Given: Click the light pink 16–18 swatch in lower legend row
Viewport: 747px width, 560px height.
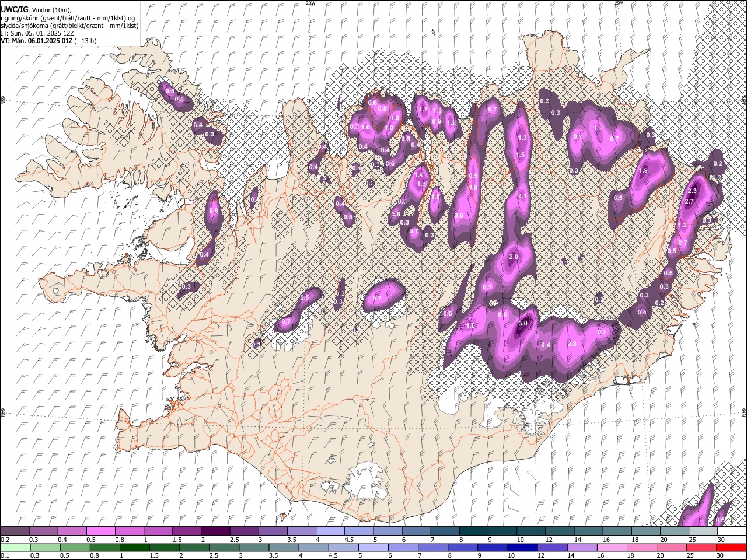Looking at the screenshot, I should 612,548.
